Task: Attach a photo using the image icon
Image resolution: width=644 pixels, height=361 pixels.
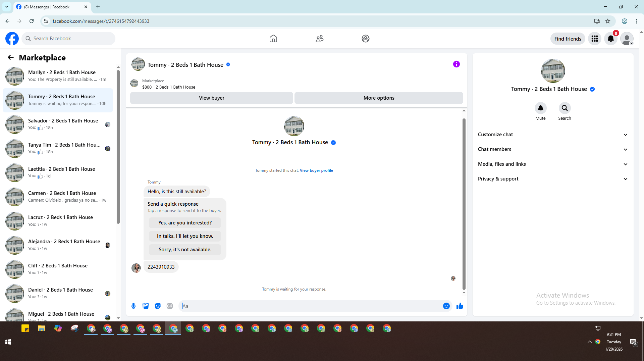Action: point(146,306)
